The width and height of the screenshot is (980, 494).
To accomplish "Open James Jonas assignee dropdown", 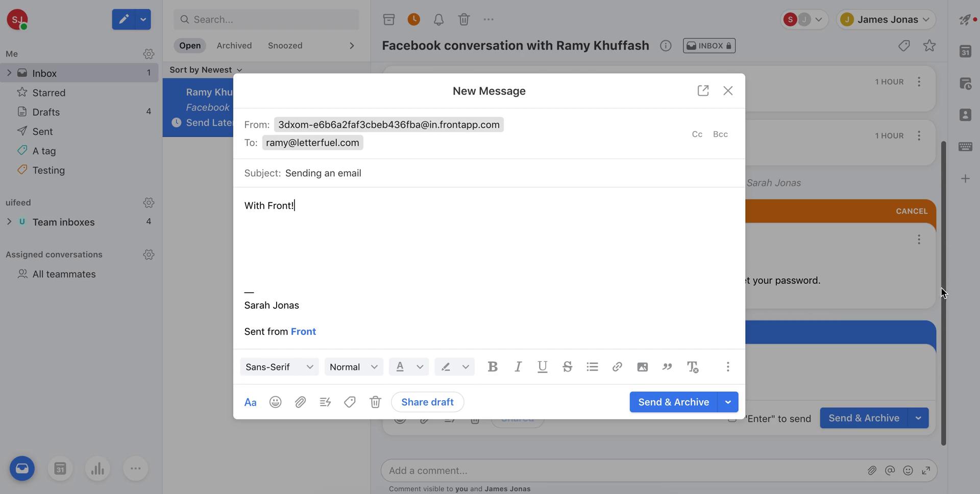I will pyautogui.click(x=886, y=19).
